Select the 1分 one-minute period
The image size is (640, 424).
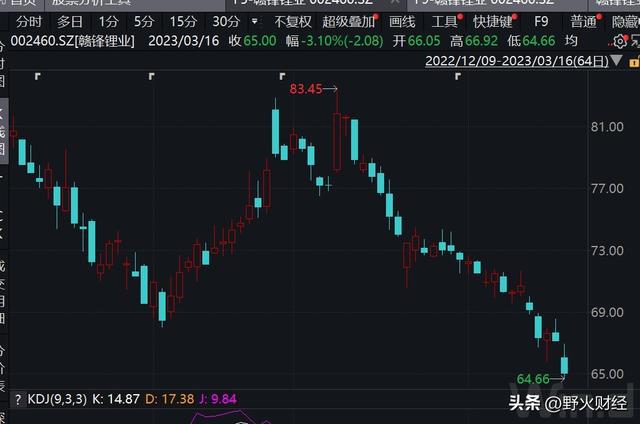click(108, 21)
